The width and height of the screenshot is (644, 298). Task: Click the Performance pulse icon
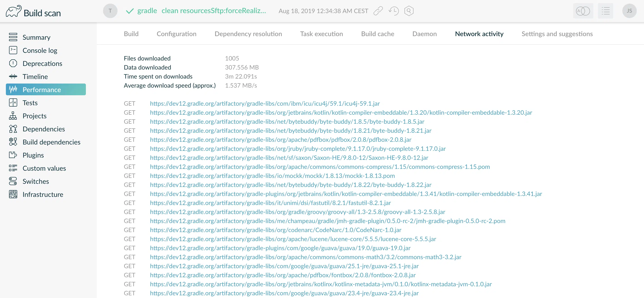point(13,89)
